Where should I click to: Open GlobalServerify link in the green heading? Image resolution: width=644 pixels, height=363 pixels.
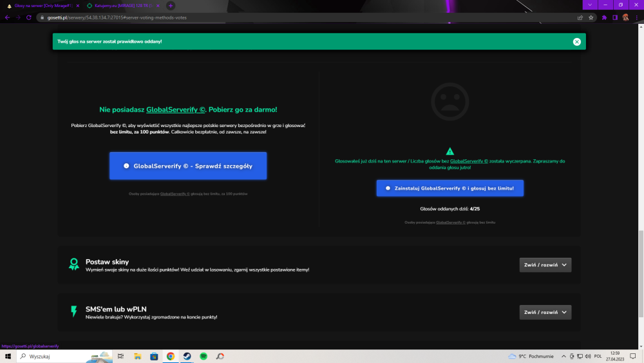coord(175,110)
